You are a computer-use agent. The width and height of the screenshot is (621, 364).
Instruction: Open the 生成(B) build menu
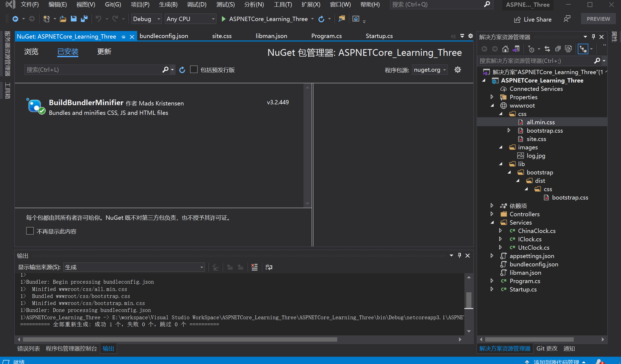pos(168,5)
